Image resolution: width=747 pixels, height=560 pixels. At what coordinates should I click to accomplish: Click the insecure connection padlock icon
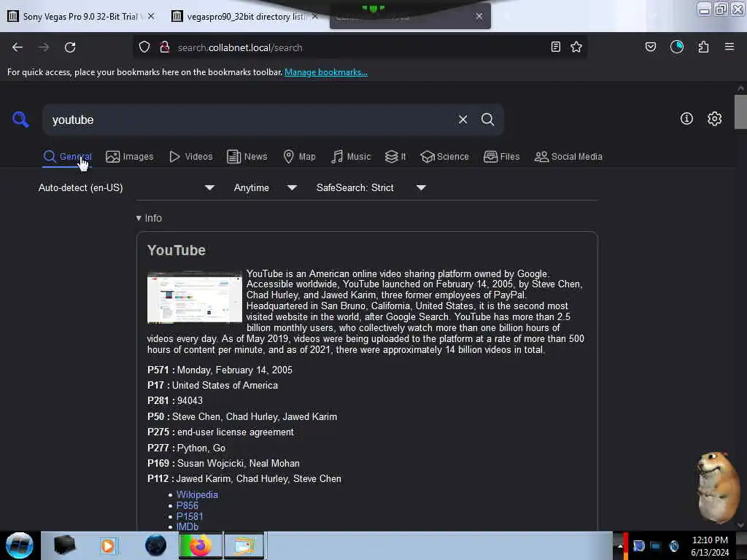point(165,47)
